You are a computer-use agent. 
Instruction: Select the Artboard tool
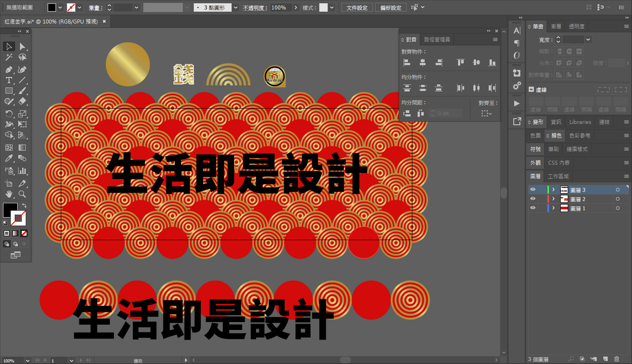click(x=9, y=183)
